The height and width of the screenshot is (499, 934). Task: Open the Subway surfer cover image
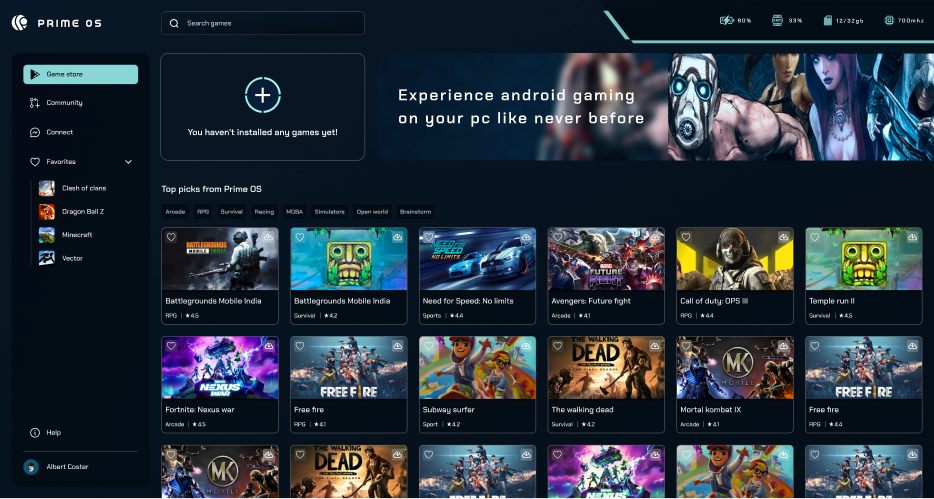click(x=477, y=368)
